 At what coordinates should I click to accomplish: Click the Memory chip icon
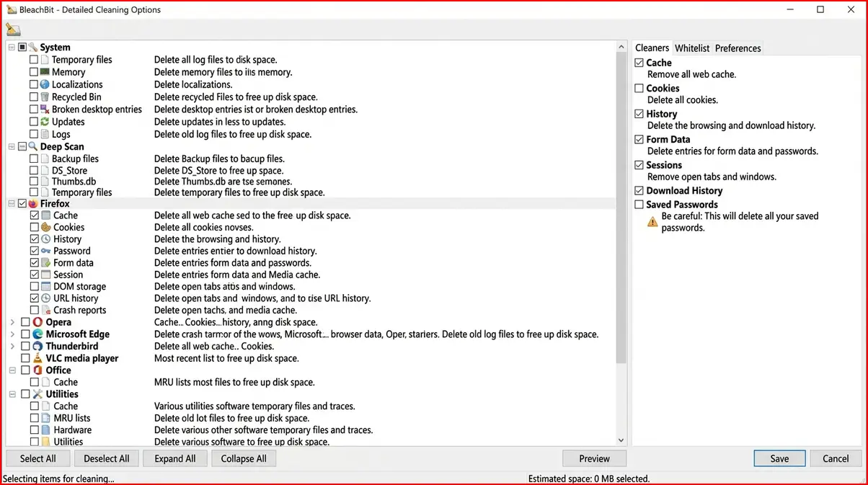[45, 72]
